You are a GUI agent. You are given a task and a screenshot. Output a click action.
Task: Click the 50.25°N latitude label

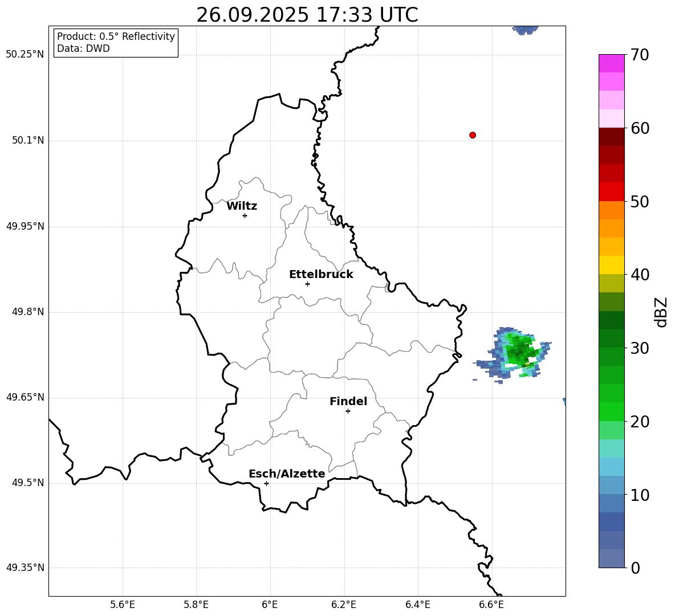coord(25,55)
